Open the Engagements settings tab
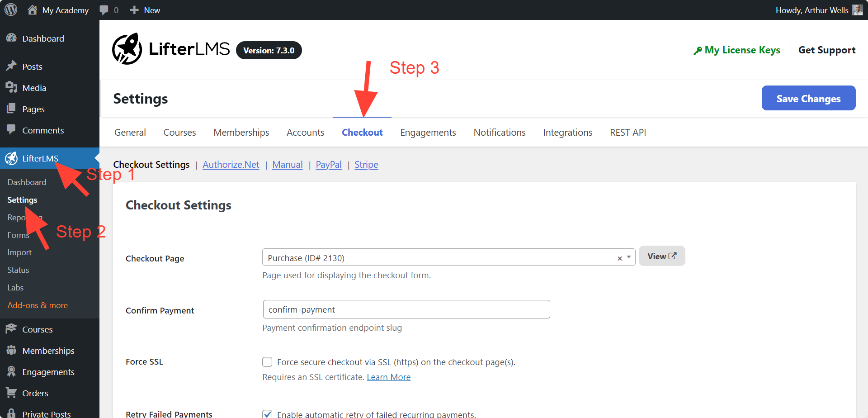868x418 pixels. pyautogui.click(x=428, y=133)
